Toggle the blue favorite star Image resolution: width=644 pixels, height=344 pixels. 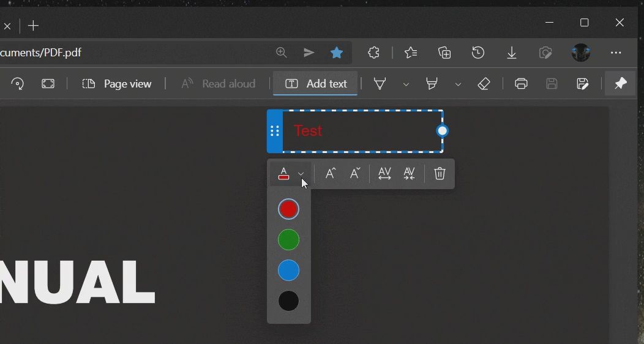336,53
